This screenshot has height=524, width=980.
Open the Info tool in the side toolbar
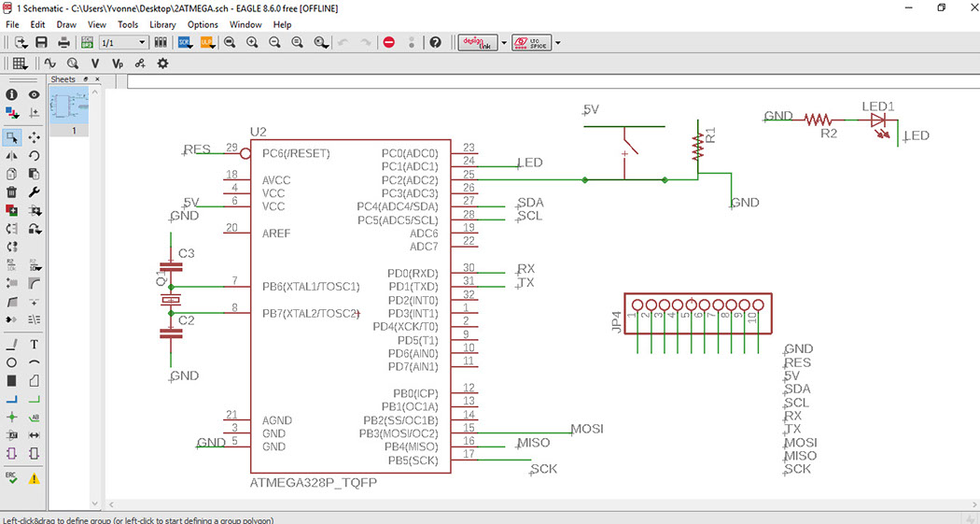coord(11,94)
